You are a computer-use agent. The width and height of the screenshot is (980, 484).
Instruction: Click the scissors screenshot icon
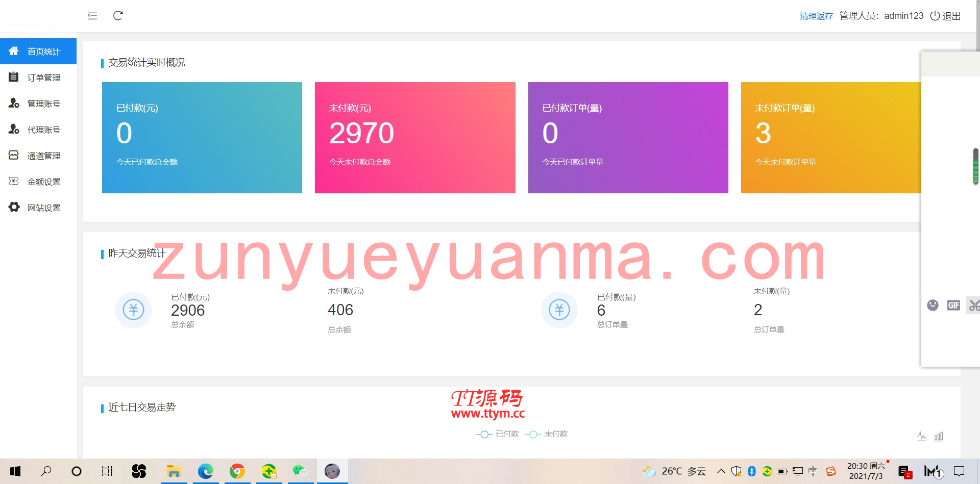(974, 305)
